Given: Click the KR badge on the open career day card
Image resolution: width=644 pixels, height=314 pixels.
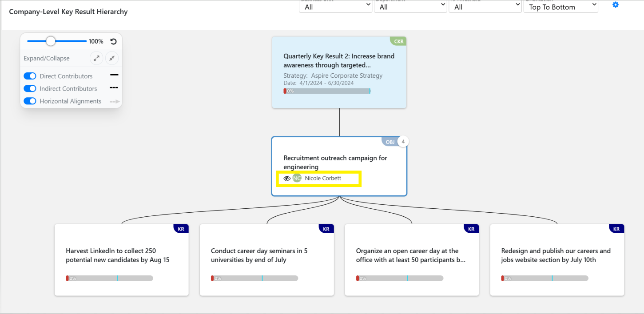Looking at the screenshot, I should 471,229.
